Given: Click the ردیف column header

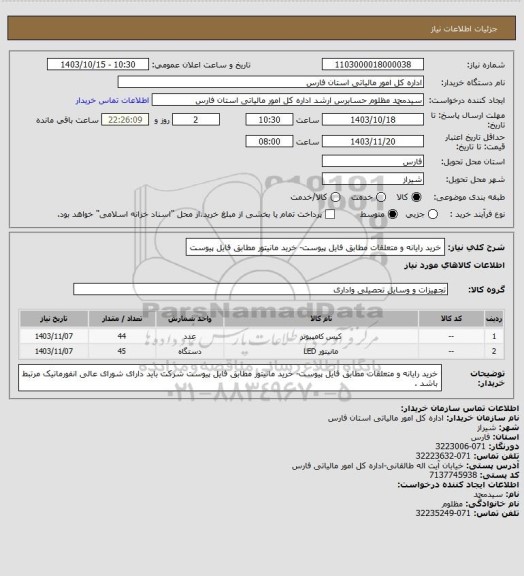Looking at the screenshot, I should coord(494,319).
